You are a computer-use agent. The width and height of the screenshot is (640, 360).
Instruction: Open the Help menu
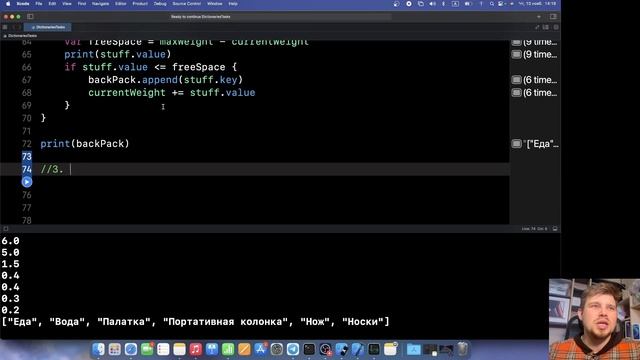[233, 4]
